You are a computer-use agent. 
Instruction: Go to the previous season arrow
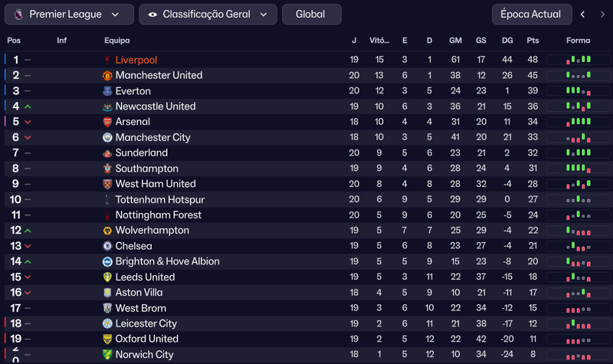pyautogui.click(x=582, y=15)
